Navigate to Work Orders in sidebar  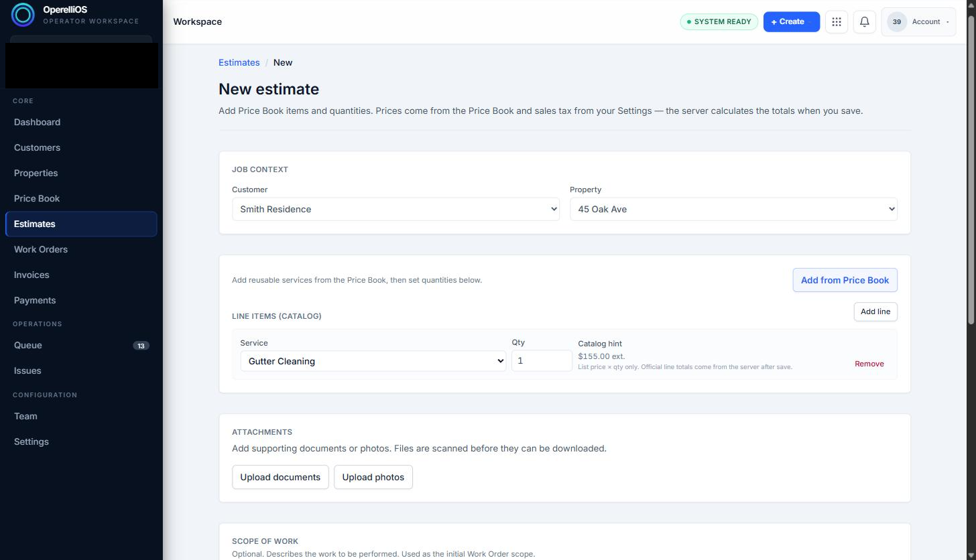pyautogui.click(x=41, y=249)
